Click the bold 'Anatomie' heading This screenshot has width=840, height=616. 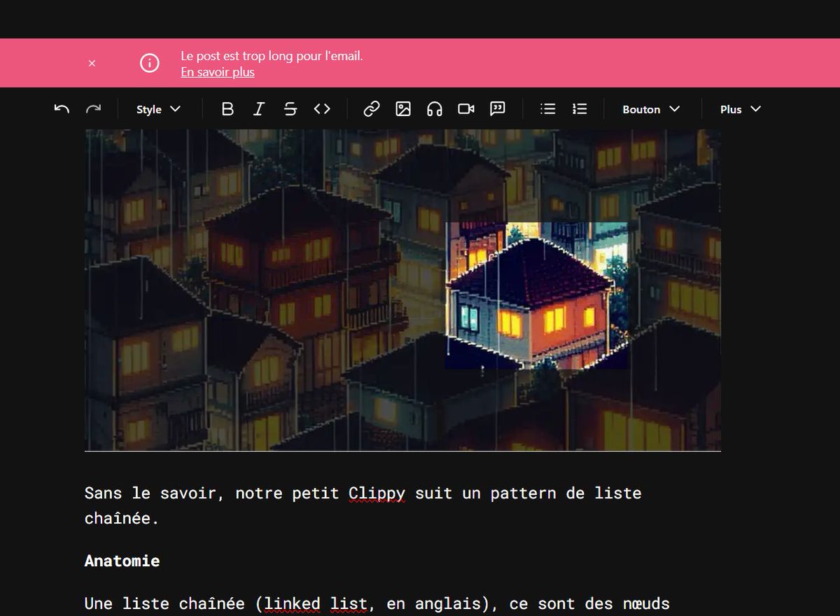point(122,561)
